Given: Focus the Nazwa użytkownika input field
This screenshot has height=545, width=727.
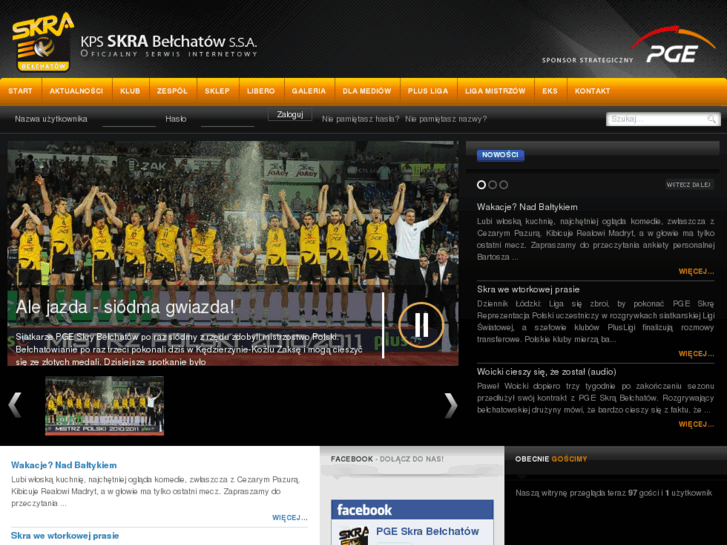Looking at the screenshot, I should (x=129, y=120).
